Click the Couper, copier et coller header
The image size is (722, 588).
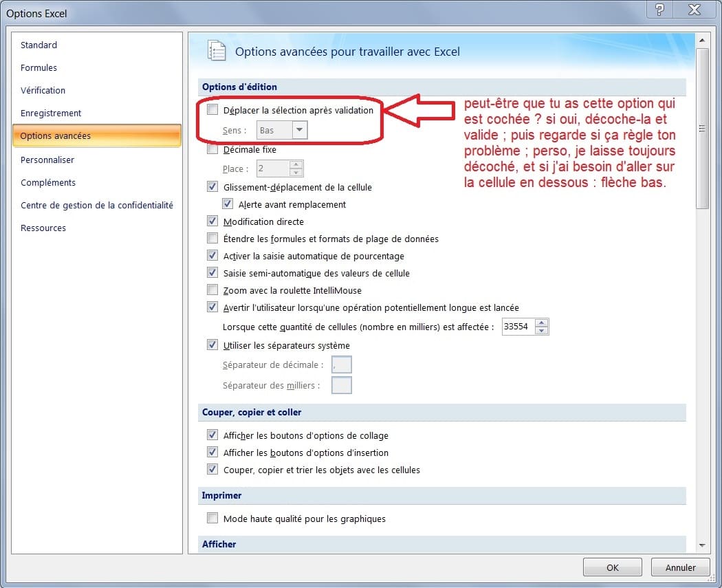[x=442, y=412]
